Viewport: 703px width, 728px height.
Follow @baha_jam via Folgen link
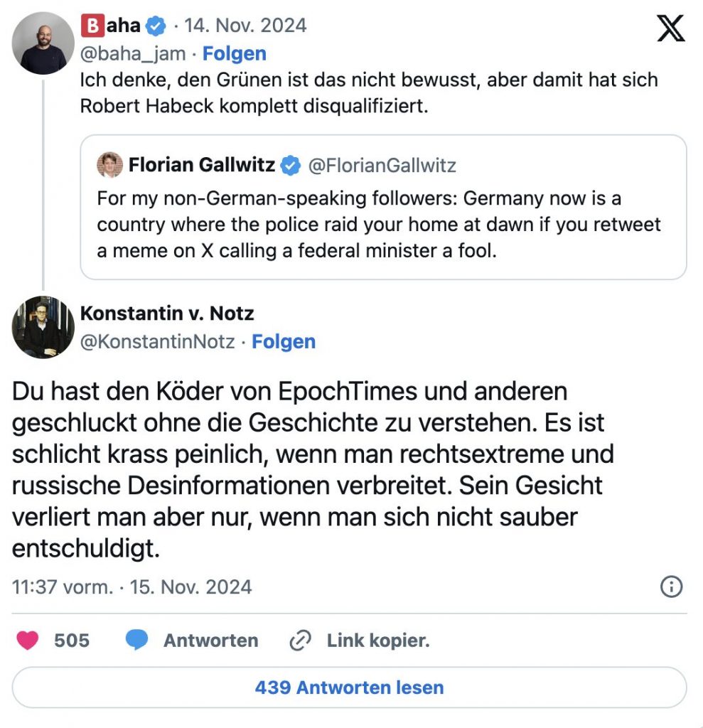[x=235, y=54]
